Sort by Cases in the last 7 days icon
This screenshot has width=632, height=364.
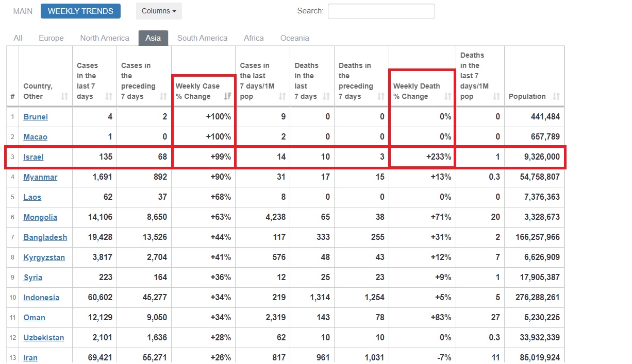pyautogui.click(x=109, y=96)
